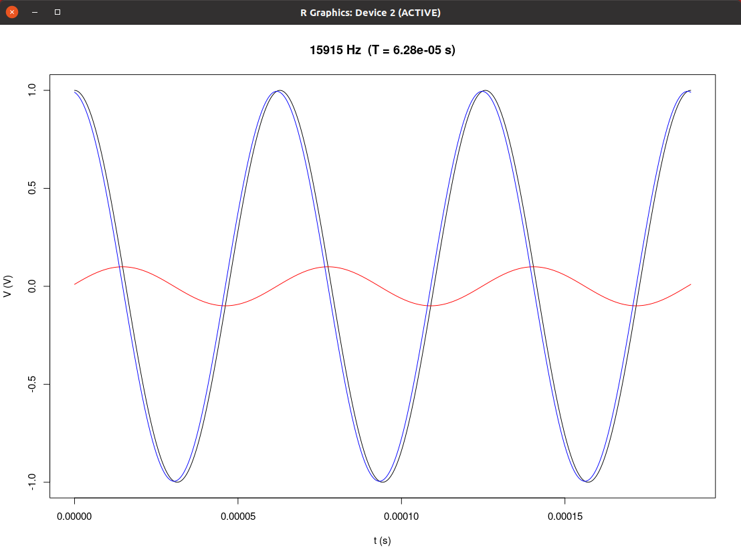The image size is (741, 560).
Task: Click x-axis tick label 0.00010
Action: tap(401, 517)
